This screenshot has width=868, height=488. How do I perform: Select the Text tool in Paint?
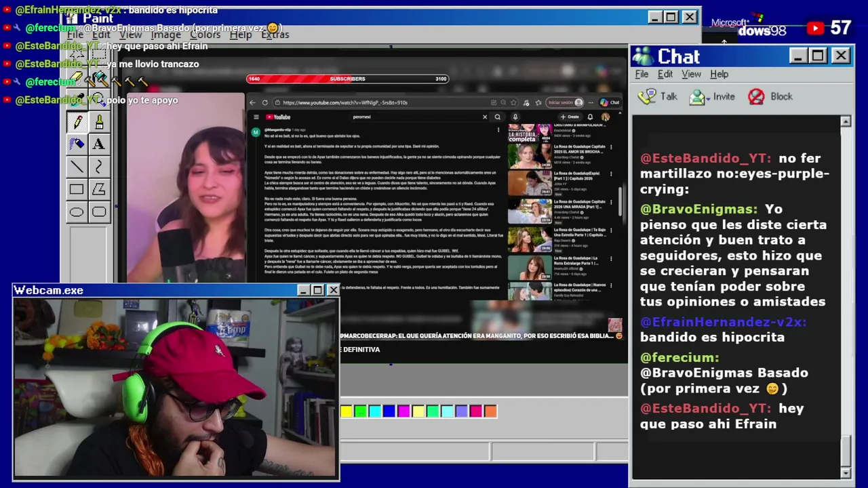pyautogui.click(x=99, y=144)
